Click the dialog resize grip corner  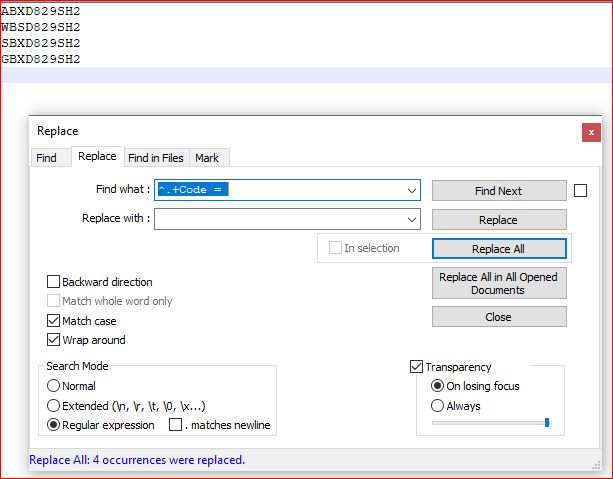click(x=596, y=465)
